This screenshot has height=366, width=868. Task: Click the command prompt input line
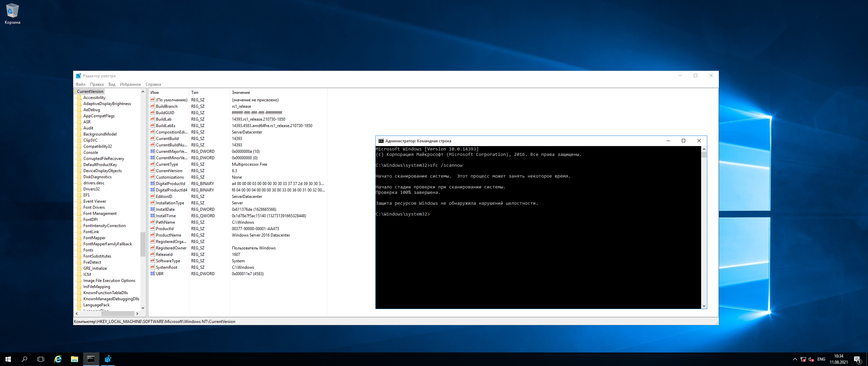point(403,214)
